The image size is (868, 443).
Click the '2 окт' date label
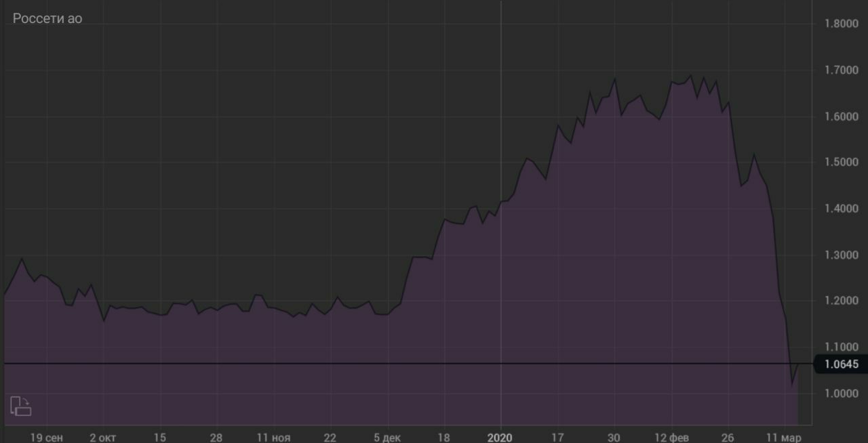click(x=103, y=438)
